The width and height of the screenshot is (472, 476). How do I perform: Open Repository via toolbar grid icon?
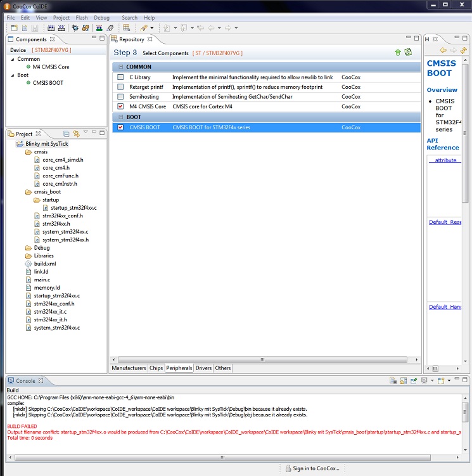[x=127, y=28]
